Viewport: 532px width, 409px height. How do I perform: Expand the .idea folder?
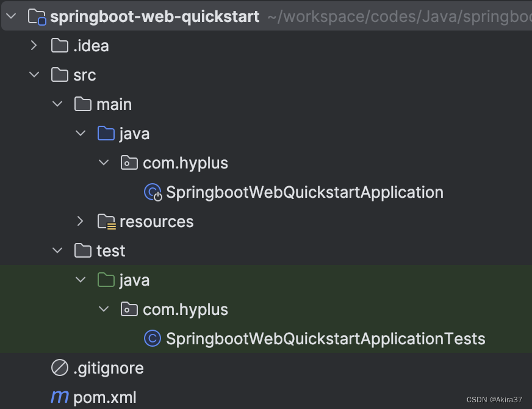(34, 45)
